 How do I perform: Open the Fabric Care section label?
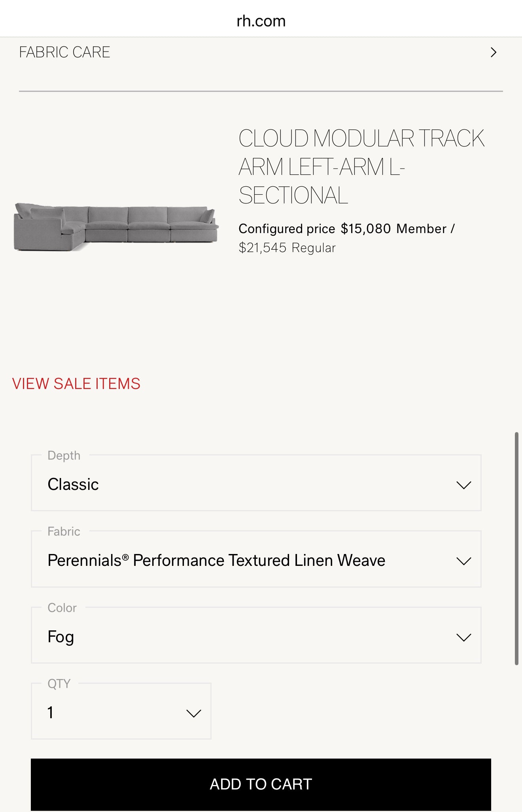(64, 52)
